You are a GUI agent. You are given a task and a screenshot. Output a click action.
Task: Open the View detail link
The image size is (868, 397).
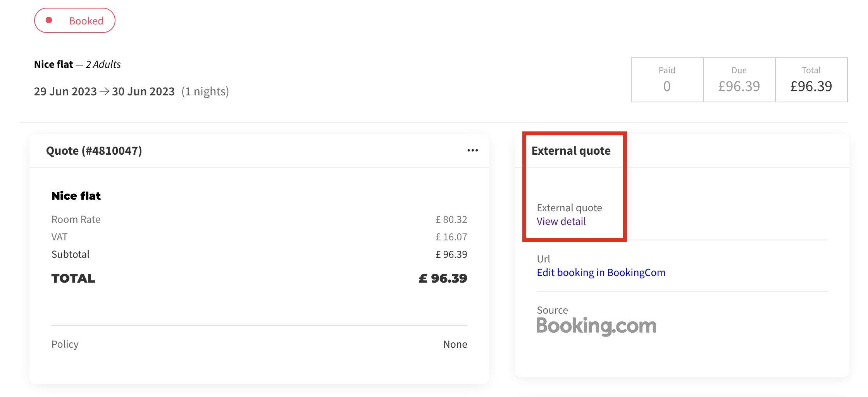pyautogui.click(x=561, y=221)
